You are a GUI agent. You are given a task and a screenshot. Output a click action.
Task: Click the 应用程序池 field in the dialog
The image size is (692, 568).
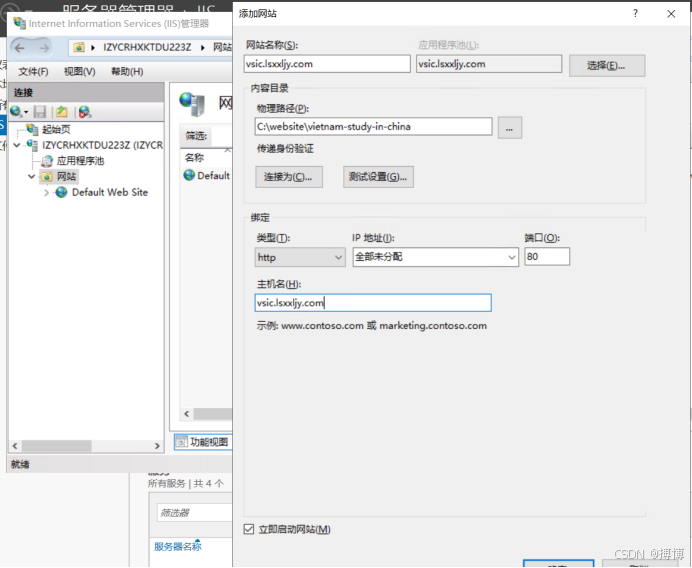click(489, 64)
